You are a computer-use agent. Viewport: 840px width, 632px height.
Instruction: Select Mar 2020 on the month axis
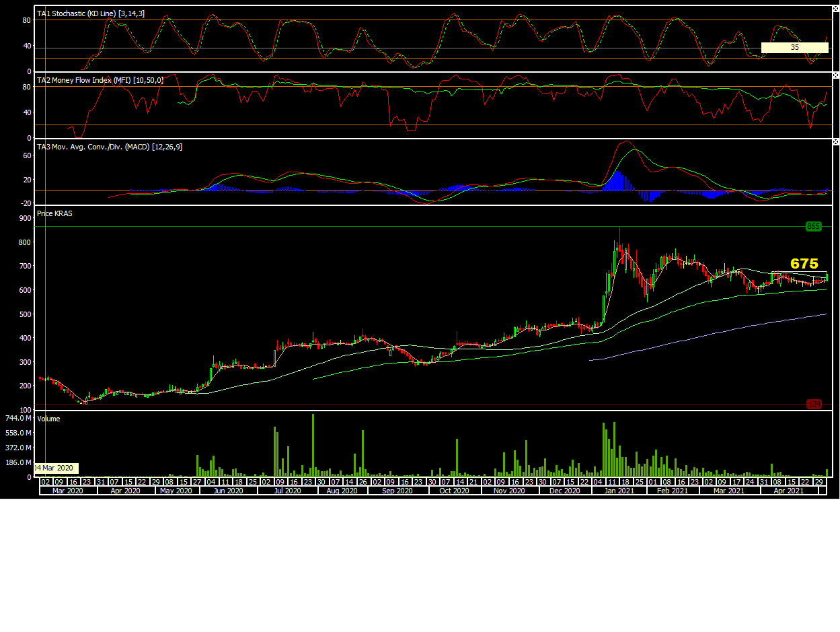[x=67, y=491]
